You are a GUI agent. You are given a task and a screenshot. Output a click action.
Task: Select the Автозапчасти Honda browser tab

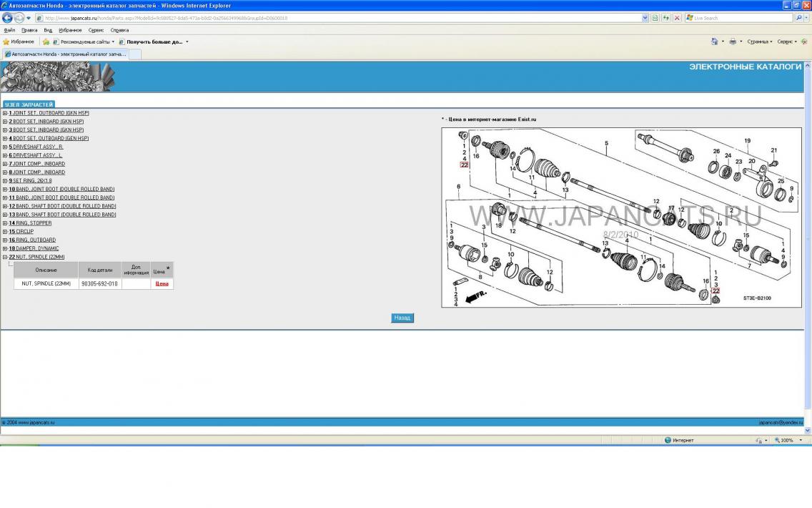65,54
